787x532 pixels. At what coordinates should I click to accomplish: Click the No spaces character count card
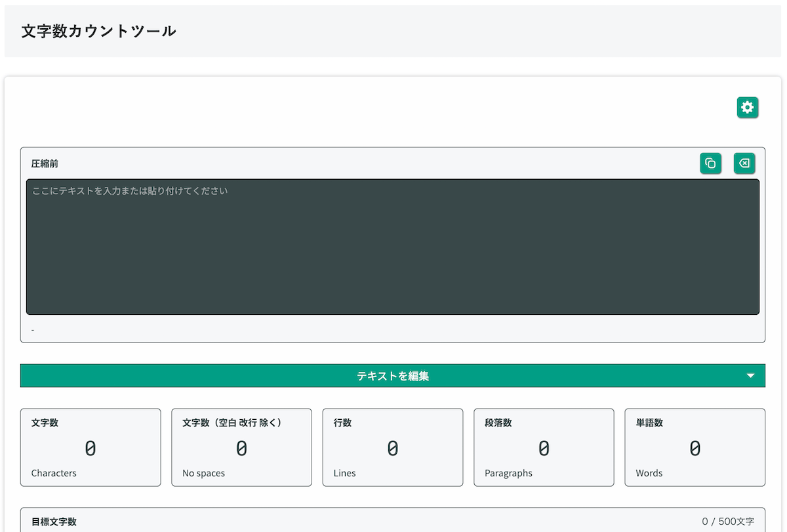pos(241,447)
